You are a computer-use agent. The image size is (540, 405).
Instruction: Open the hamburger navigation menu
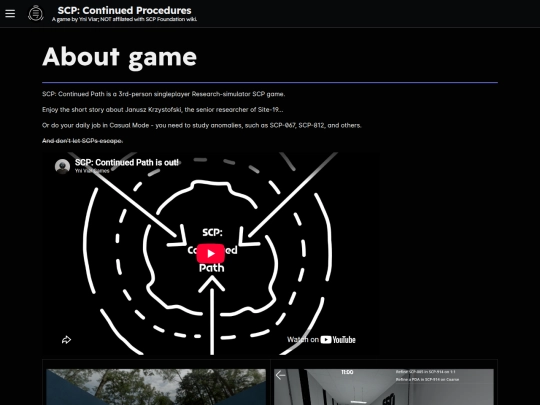(x=10, y=13)
